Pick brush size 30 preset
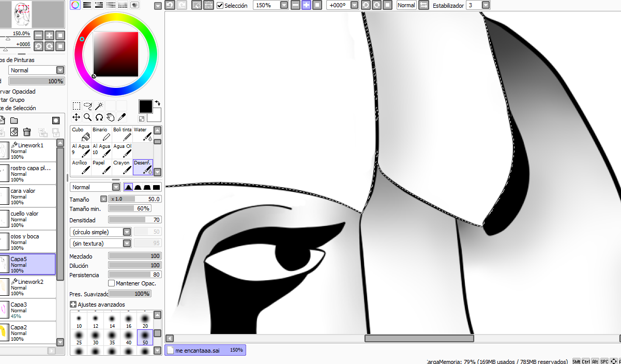 [96, 338]
